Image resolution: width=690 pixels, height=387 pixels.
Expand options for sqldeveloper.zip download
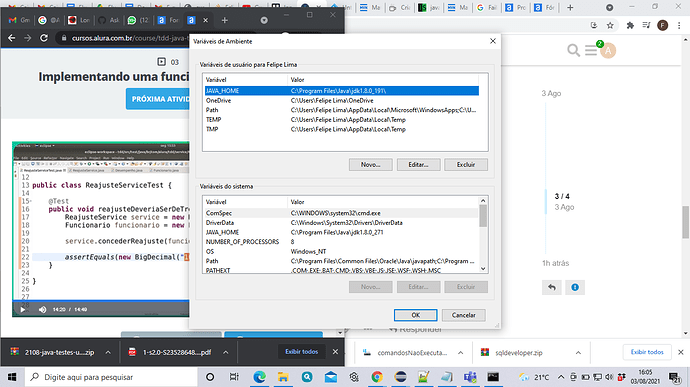[578, 353]
